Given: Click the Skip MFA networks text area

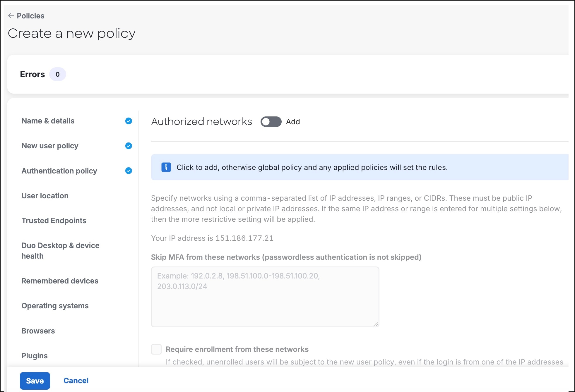Looking at the screenshot, I should [264, 296].
